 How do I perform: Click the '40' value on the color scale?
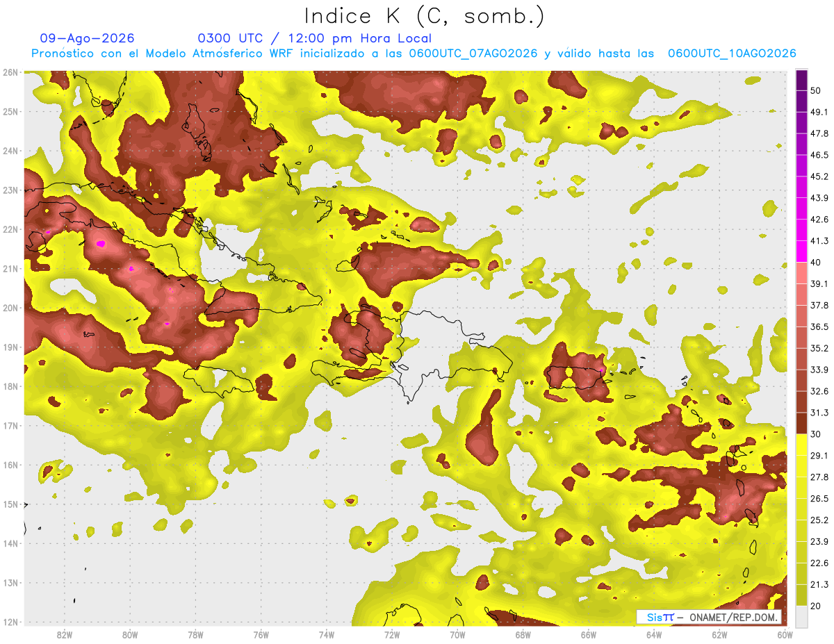pyautogui.click(x=816, y=263)
